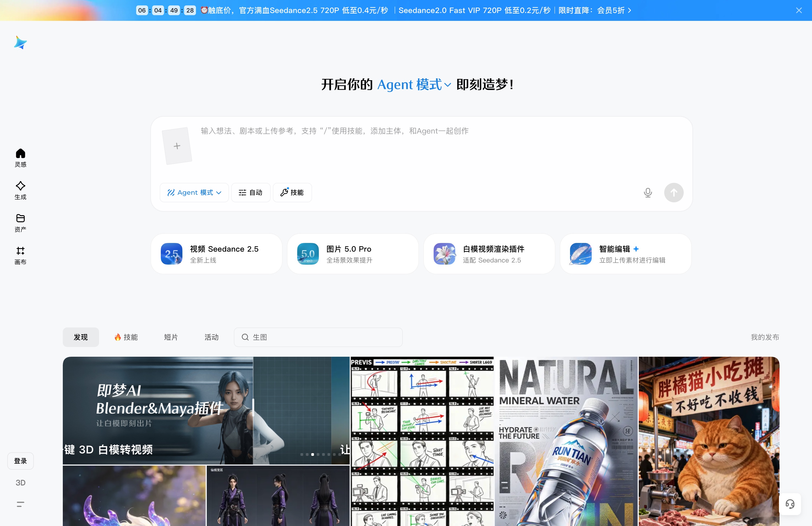Open the customer support headset icon
Screen dimensions: 812x526
790,504
